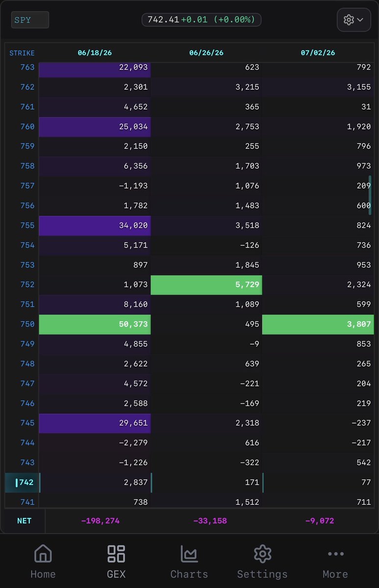Select the 06/26/26 expiration column header
This screenshot has width=379, height=588.
(x=206, y=53)
